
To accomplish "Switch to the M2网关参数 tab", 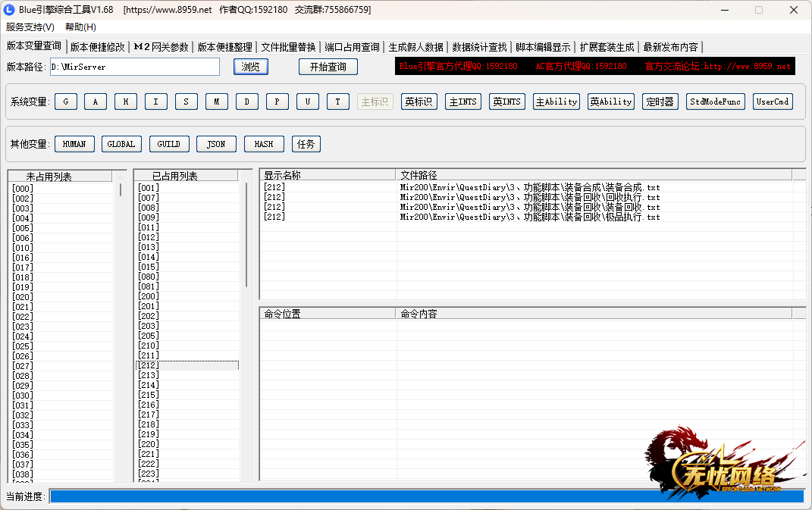I will click(161, 47).
